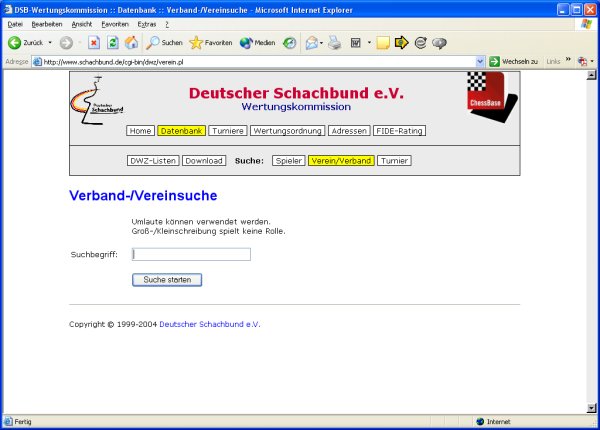
Task: Follow the Deutscher Schachbund e.V. footer link
Action: tap(209, 324)
